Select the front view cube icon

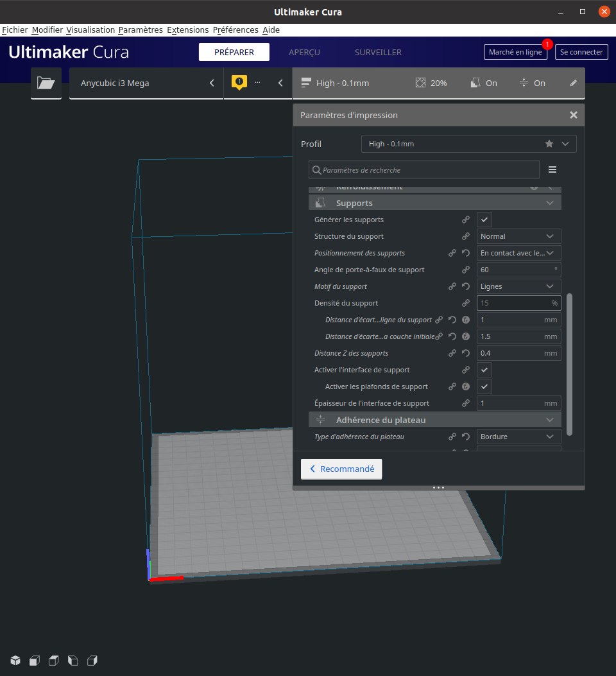coord(35,661)
